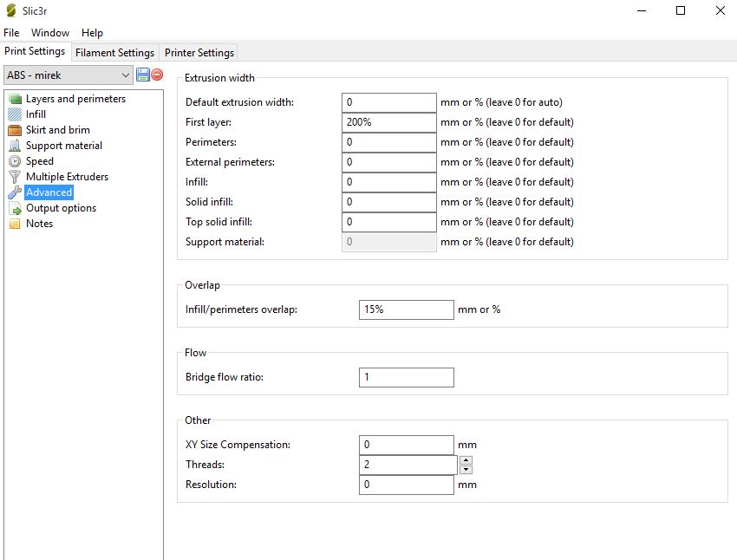Switch to the Filament Settings tab
Image resolution: width=737 pixels, height=560 pixels.
(114, 53)
